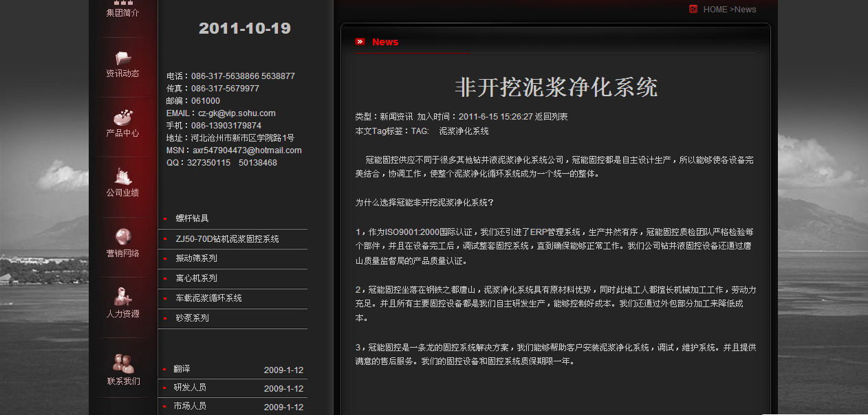
Task: Open the 联系我们 contacts icon
Action: coord(123,363)
